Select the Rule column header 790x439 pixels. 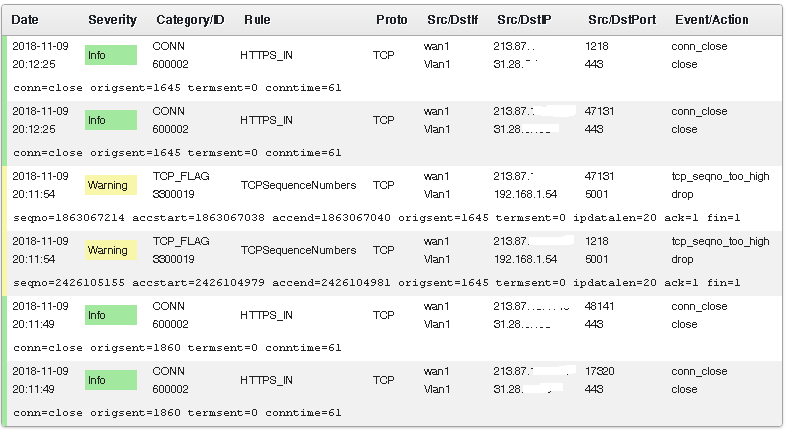point(257,20)
